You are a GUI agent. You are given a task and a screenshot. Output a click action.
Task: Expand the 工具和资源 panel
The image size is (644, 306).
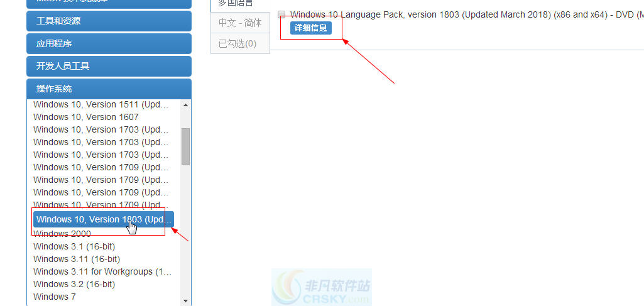[x=109, y=21]
